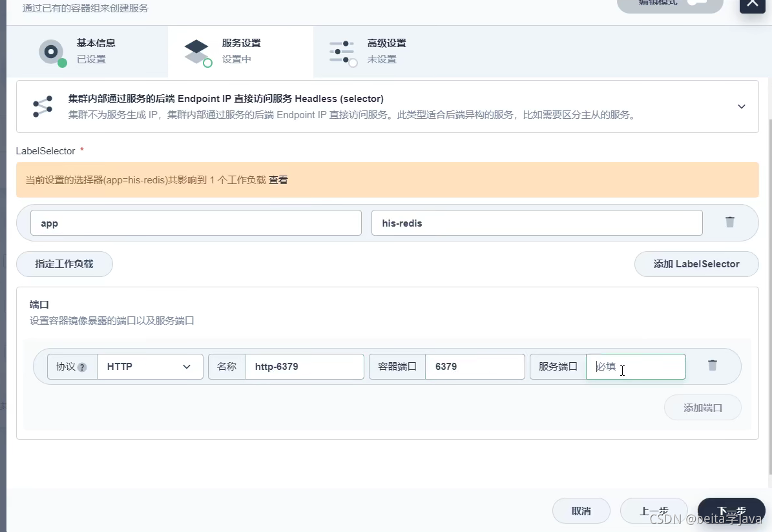Click the 上一步 button

[x=654, y=511]
